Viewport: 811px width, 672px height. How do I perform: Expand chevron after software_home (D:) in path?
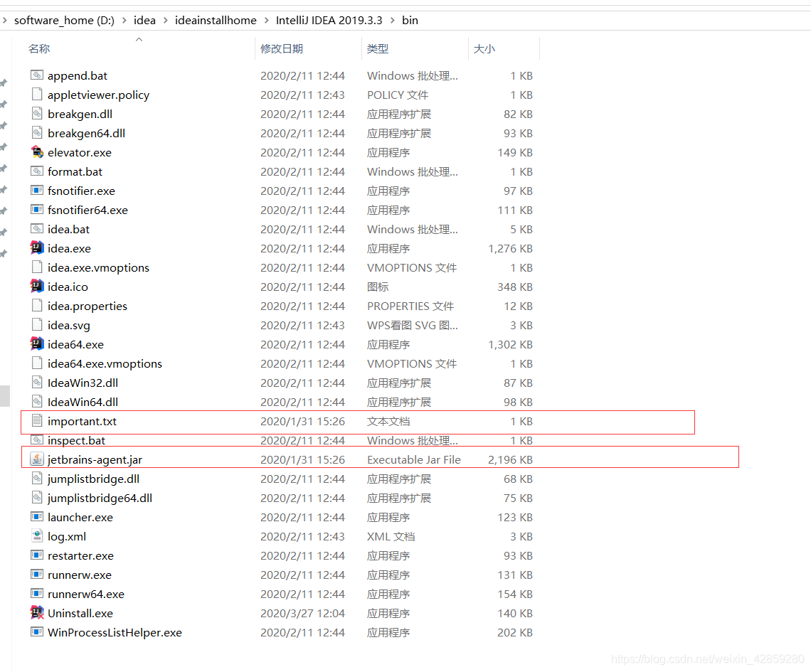[x=124, y=20]
